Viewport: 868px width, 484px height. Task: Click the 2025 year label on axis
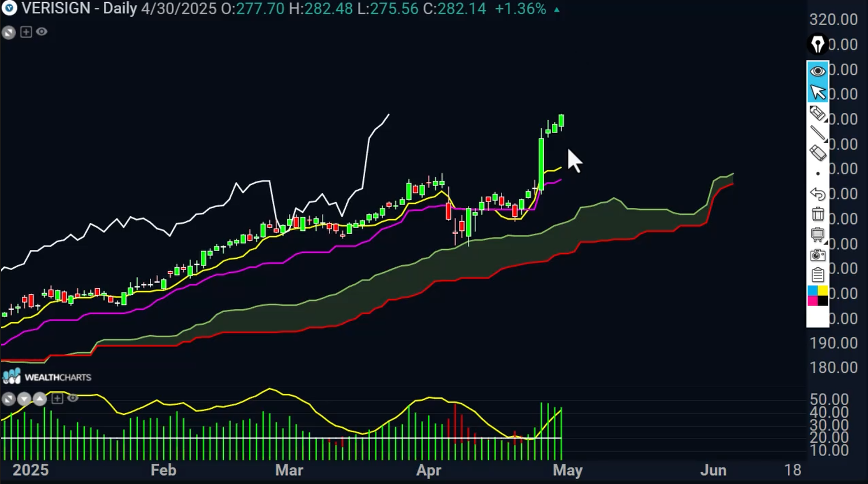pos(30,470)
